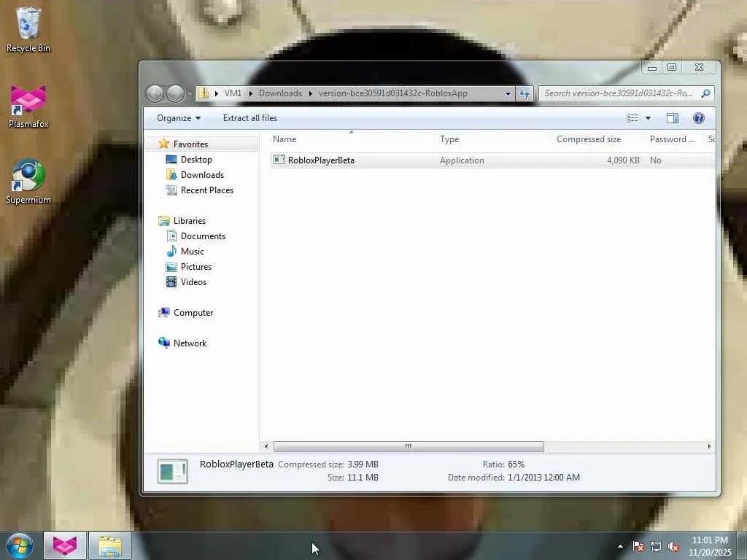Screen dimensions: 747x560
Task: Click the Application type cell
Action: (x=462, y=160)
